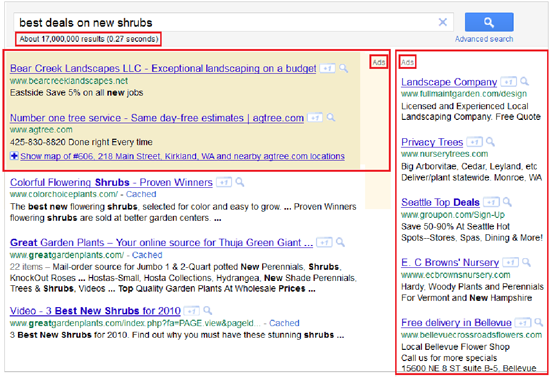Click the Eastside Save 5% on all new jobs text

point(76,93)
